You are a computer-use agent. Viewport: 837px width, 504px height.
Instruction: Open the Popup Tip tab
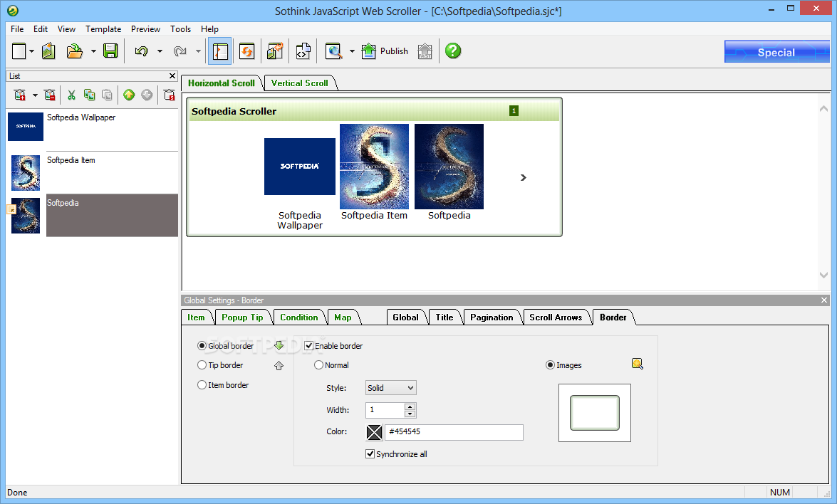(242, 317)
